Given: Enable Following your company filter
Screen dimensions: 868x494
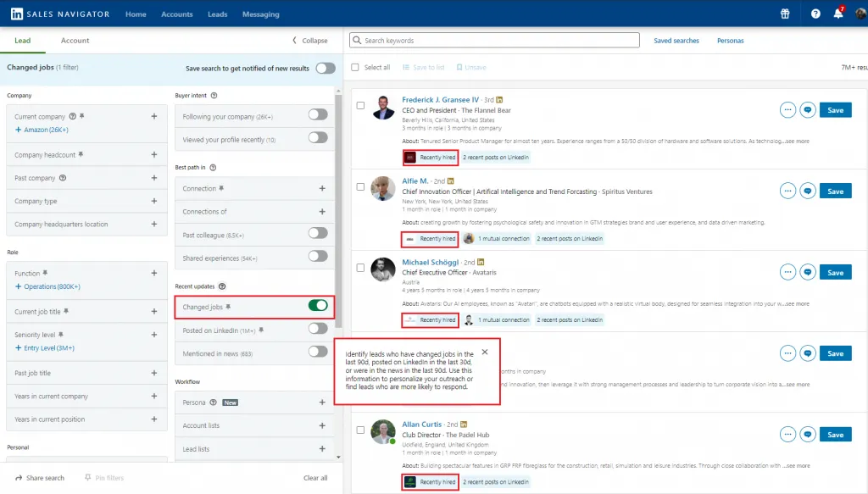Looking at the screenshot, I should pyautogui.click(x=318, y=114).
